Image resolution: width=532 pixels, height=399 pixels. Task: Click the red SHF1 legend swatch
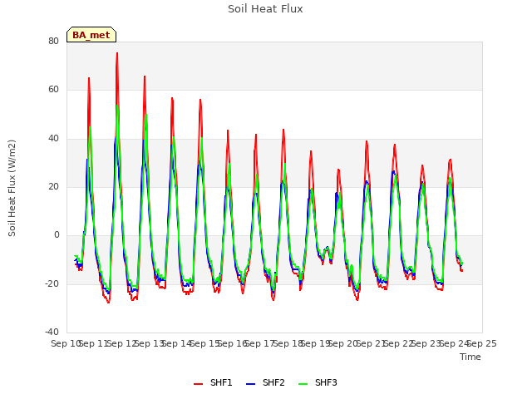tap(198, 384)
